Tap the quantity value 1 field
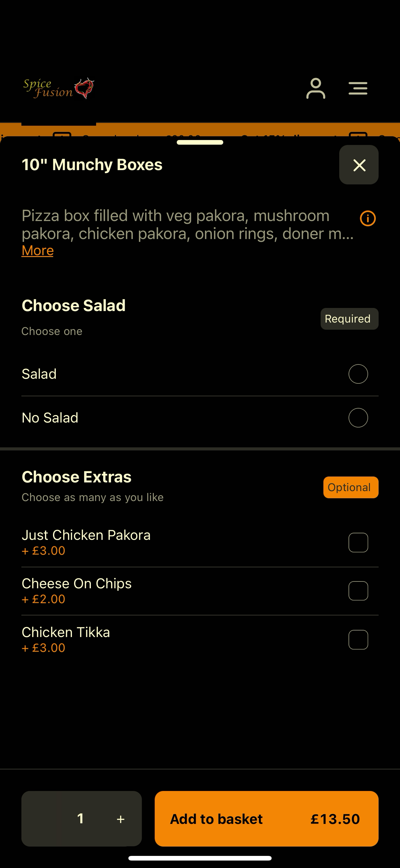400x868 pixels. tap(81, 818)
